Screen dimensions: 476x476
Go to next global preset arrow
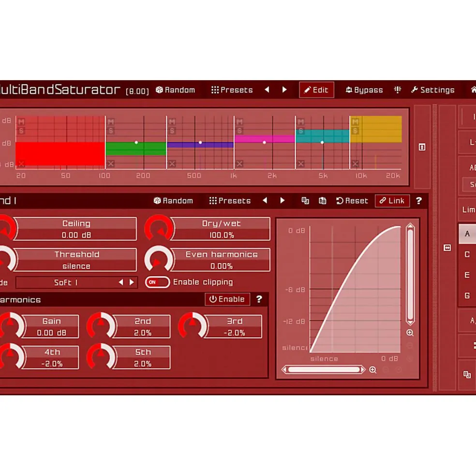point(284,89)
